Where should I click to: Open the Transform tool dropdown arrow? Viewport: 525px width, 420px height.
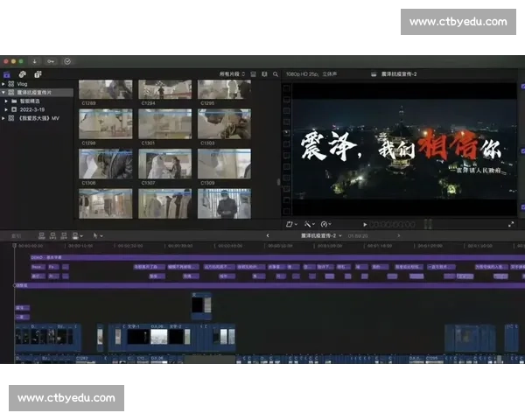(x=296, y=224)
